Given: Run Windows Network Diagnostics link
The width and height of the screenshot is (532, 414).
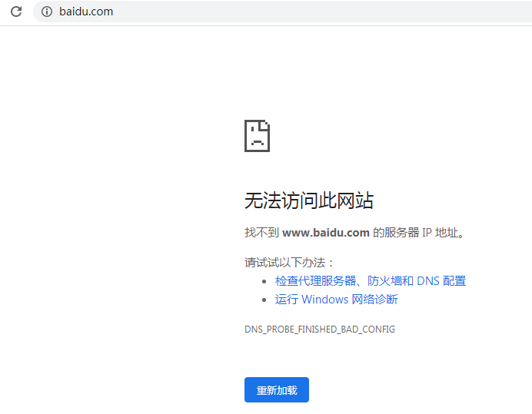Looking at the screenshot, I should point(336,300).
